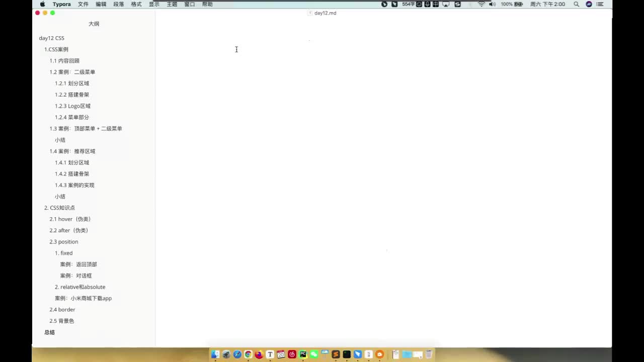Open the 段落 menu
644x362 pixels.
[119, 4]
